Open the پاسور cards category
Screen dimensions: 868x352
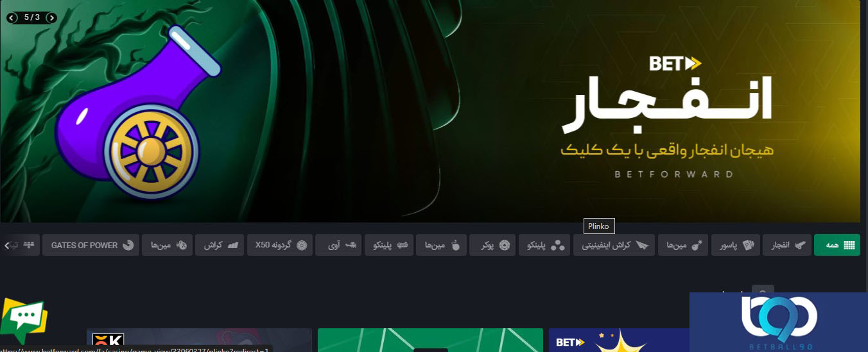pos(734,245)
